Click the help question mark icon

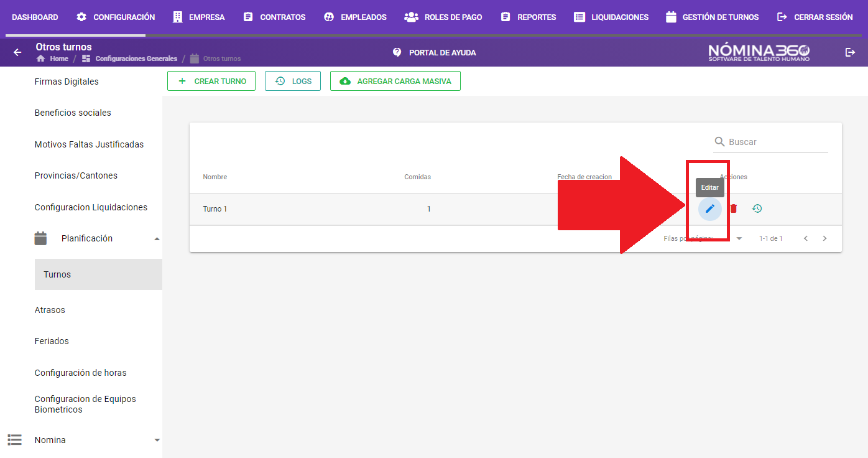click(x=397, y=52)
